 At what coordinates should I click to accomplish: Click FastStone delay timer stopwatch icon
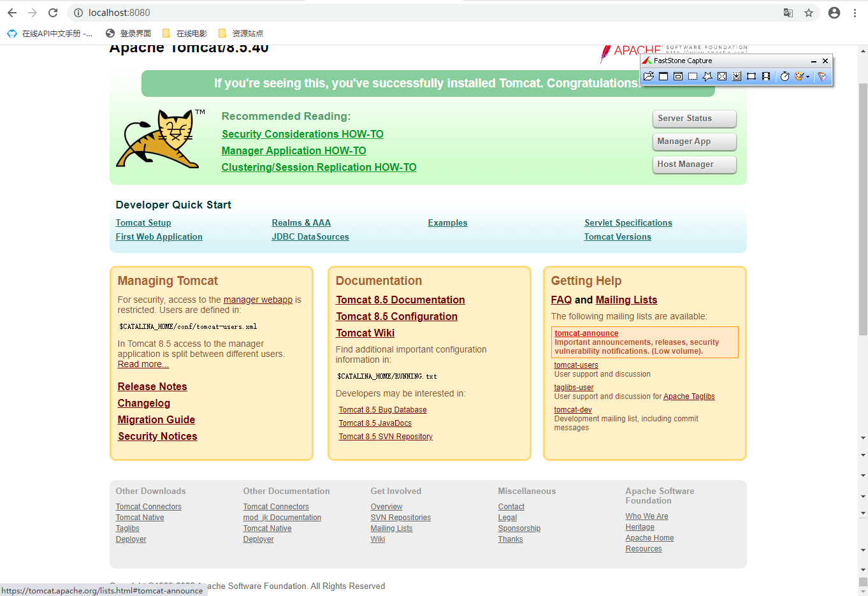click(785, 76)
